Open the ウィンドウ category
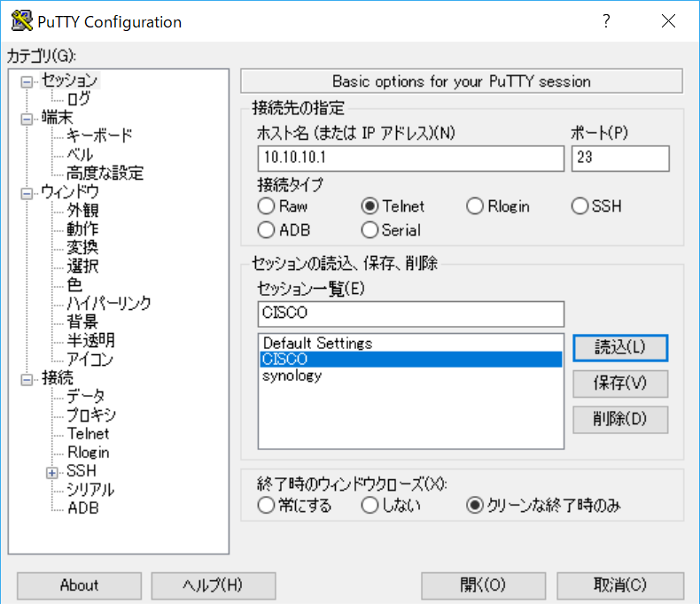 tap(70, 192)
